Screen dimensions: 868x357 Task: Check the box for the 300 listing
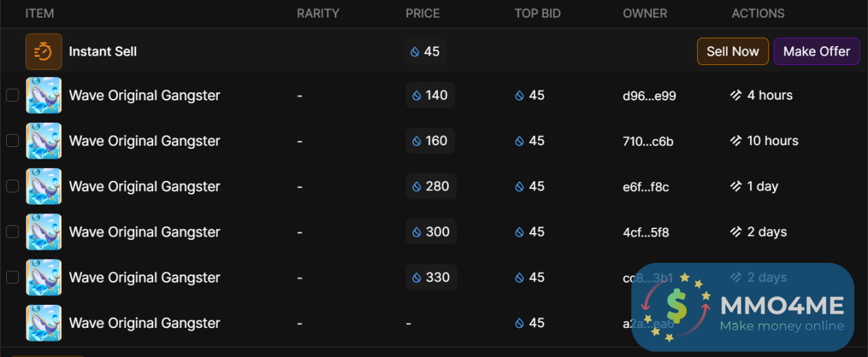point(12,232)
